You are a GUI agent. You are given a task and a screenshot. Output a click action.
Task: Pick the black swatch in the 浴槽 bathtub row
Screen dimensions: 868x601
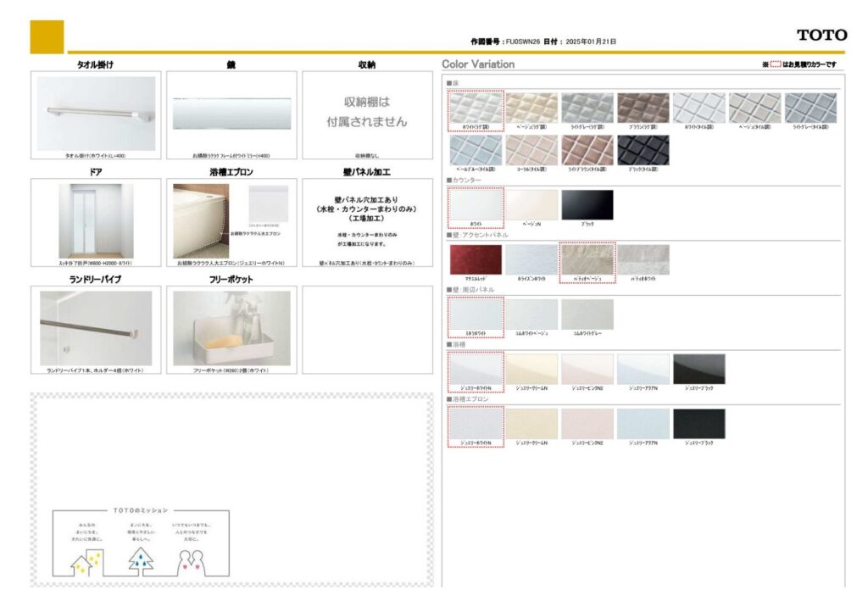click(698, 369)
